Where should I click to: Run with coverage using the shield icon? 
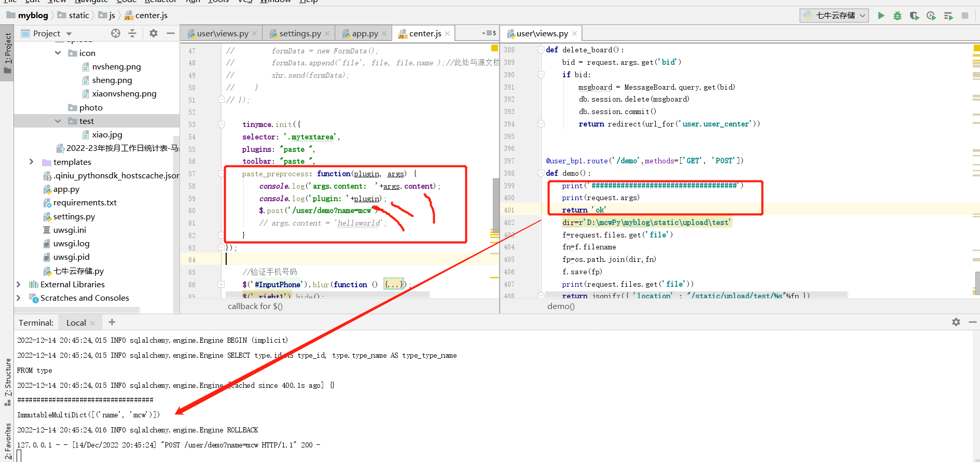tap(914, 16)
